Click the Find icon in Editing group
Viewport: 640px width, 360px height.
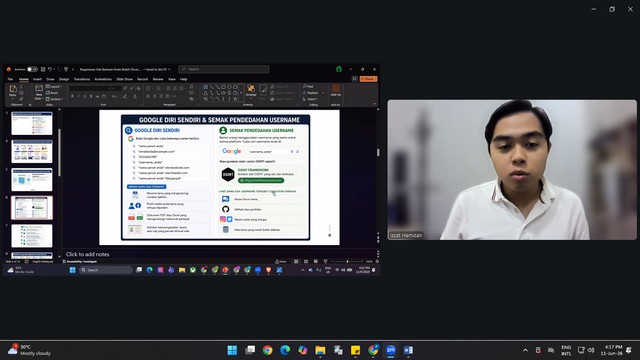tap(308, 87)
